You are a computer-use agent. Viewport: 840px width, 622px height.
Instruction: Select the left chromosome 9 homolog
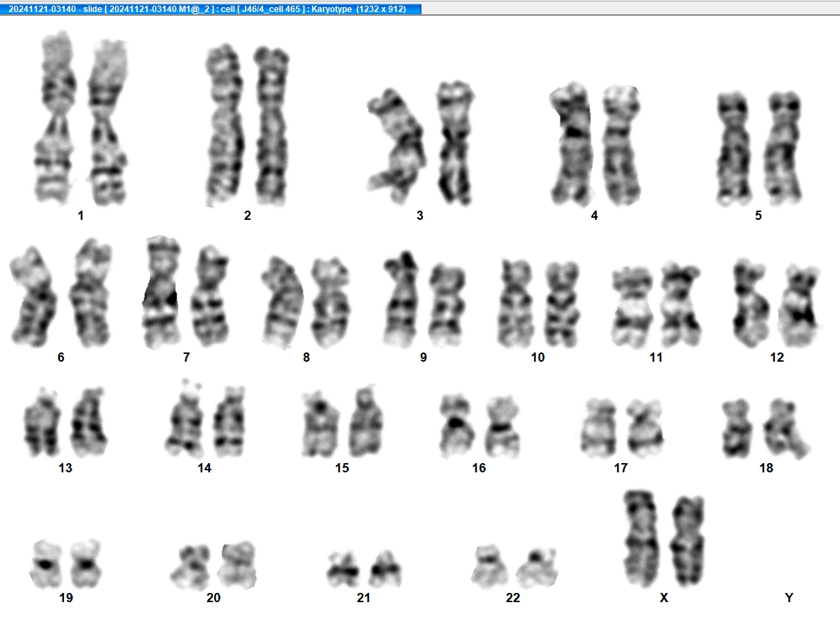coord(402,299)
